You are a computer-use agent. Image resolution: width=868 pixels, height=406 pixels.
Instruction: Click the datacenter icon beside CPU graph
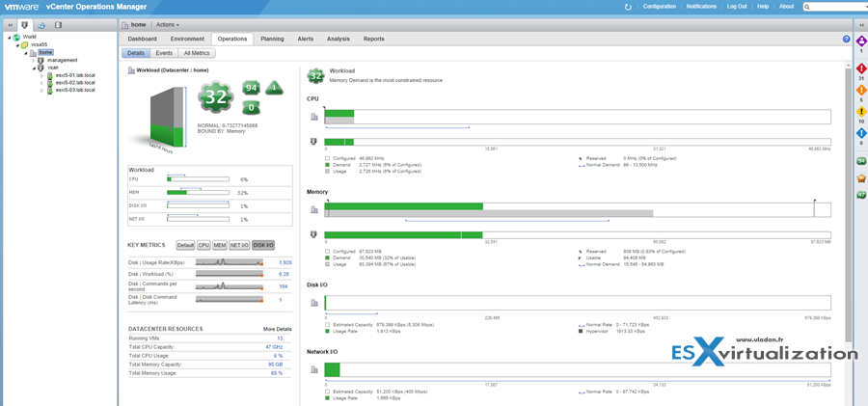click(313, 117)
